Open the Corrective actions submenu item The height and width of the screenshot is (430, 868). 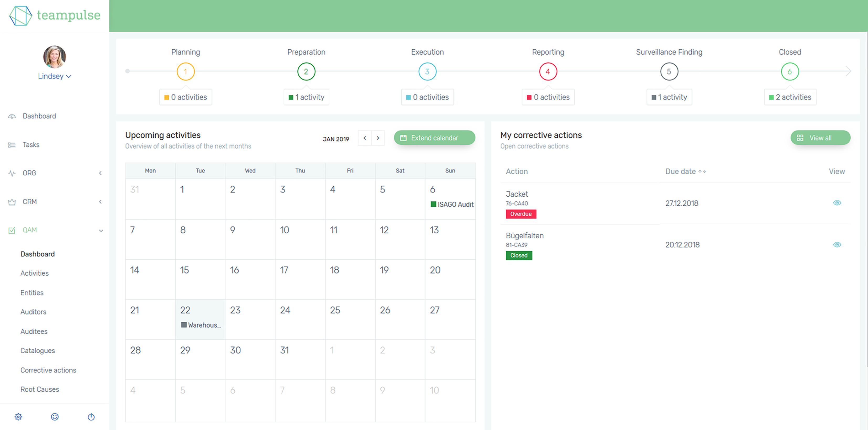click(x=48, y=370)
